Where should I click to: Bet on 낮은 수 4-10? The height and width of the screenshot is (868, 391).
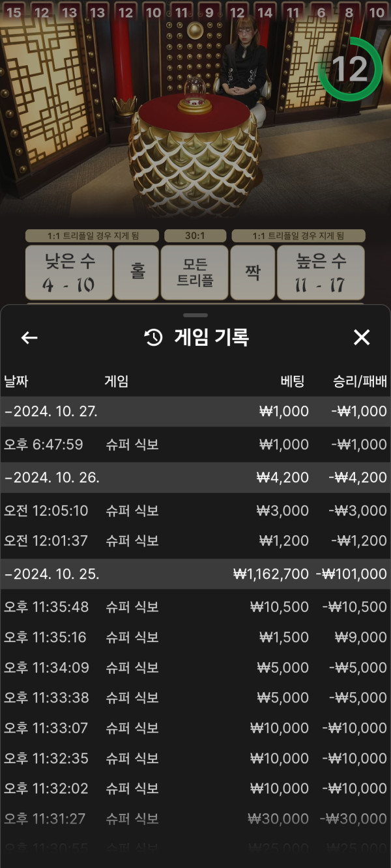69,272
